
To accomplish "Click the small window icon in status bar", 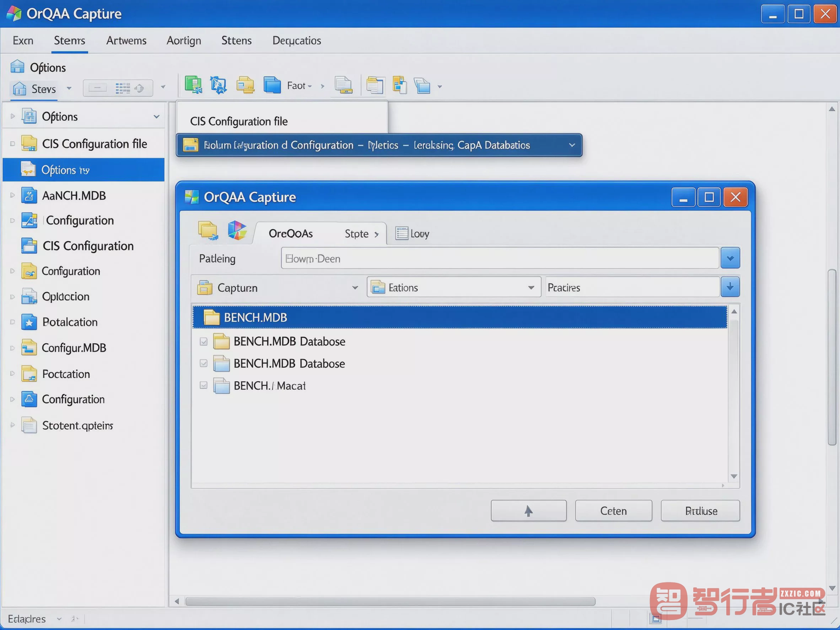I will (656, 618).
